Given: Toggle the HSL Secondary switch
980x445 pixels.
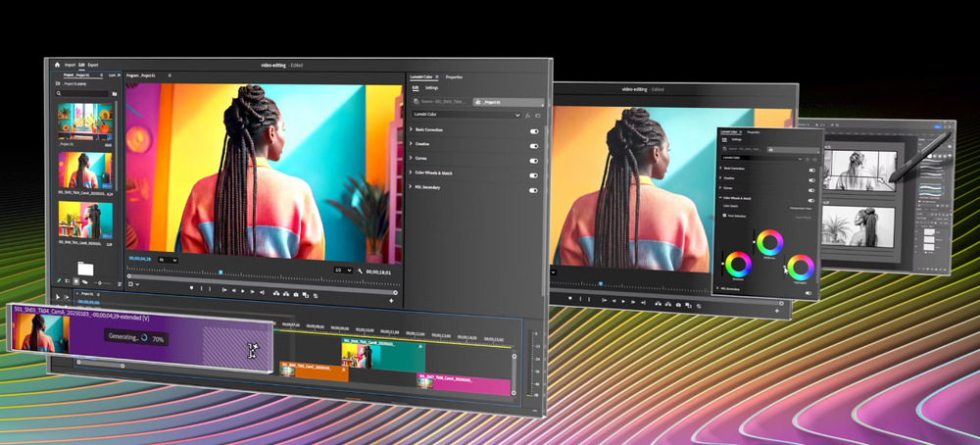Looking at the screenshot, I should click(x=534, y=190).
